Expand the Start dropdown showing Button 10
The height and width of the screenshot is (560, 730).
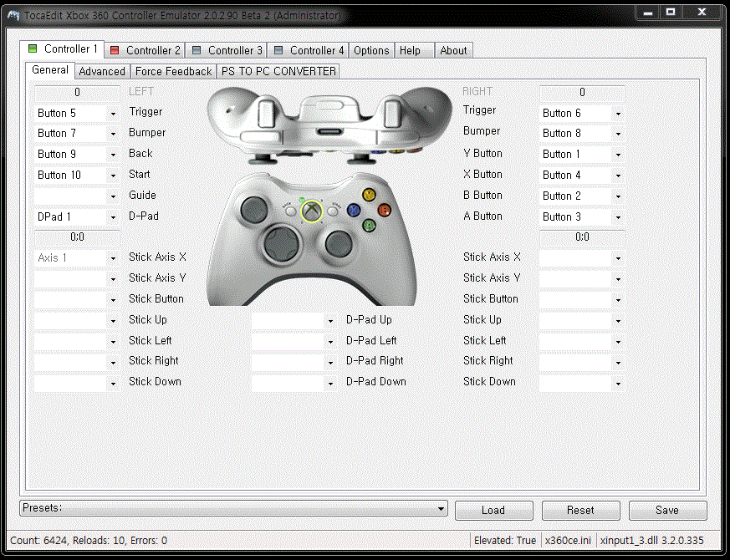tap(77, 176)
